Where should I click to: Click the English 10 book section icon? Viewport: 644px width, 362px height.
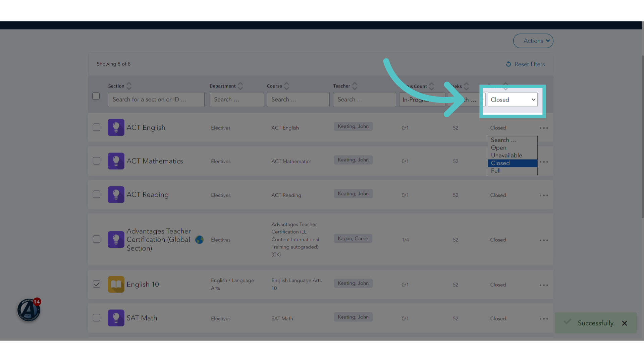pos(116,284)
